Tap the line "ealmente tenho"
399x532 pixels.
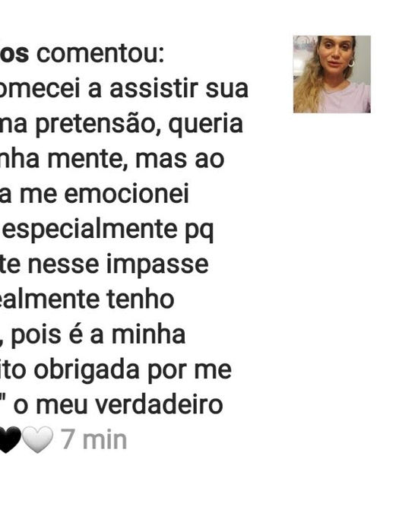point(87,300)
